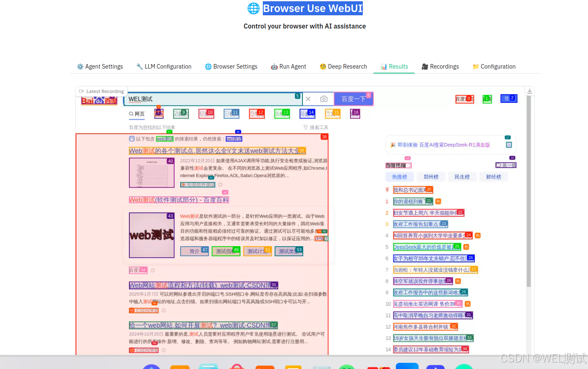This screenshot has height=369, width=588.
Task: Click the arrow on the DeepSeek-R1 banner
Action: 509,145
